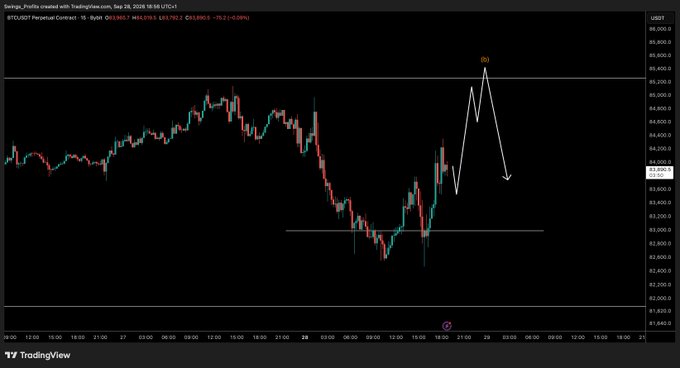Click the high value H84,019.5
The height and width of the screenshot is (368, 680).
144,18
